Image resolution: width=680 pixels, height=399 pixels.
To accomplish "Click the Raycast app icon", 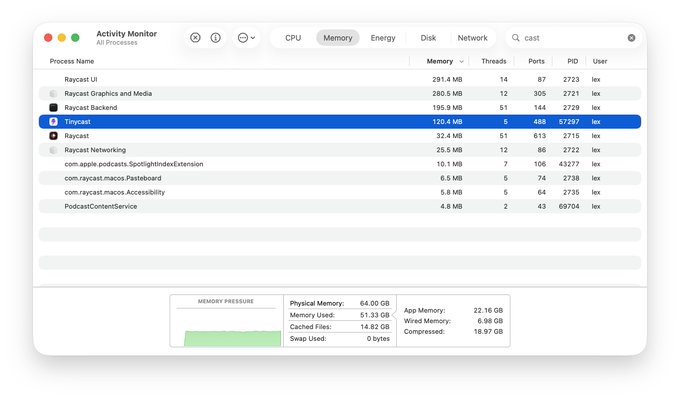I will pyautogui.click(x=53, y=136).
